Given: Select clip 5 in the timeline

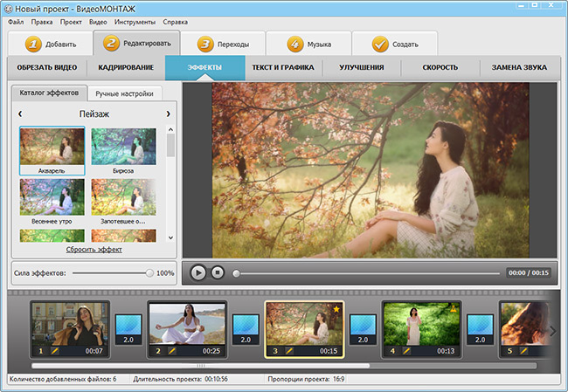Looking at the screenshot, I should (x=525, y=329).
